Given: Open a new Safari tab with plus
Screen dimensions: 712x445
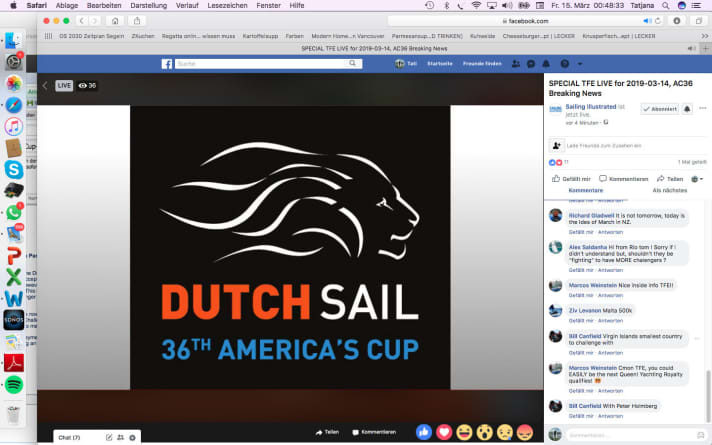Looking at the screenshot, I should point(706,49).
